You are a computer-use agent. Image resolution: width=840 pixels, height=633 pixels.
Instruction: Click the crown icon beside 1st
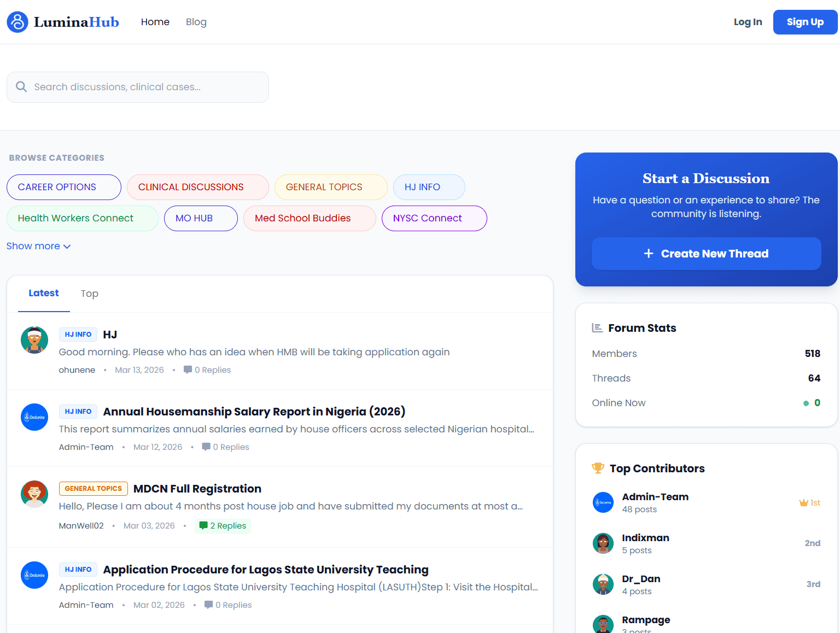point(803,503)
